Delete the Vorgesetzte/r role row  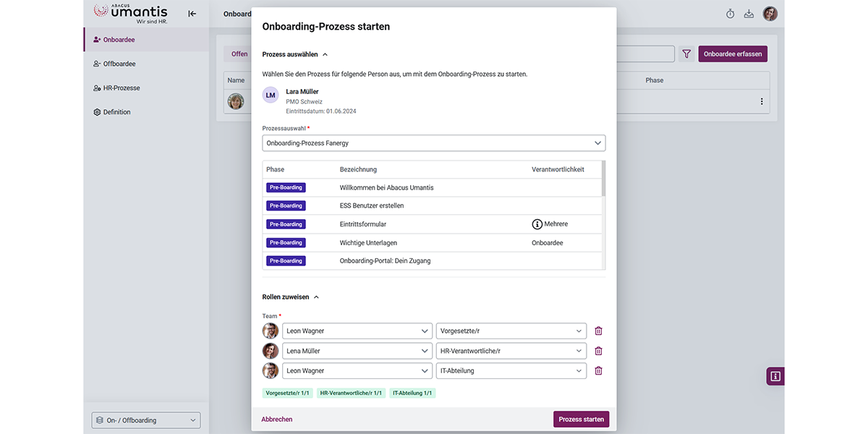click(598, 331)
